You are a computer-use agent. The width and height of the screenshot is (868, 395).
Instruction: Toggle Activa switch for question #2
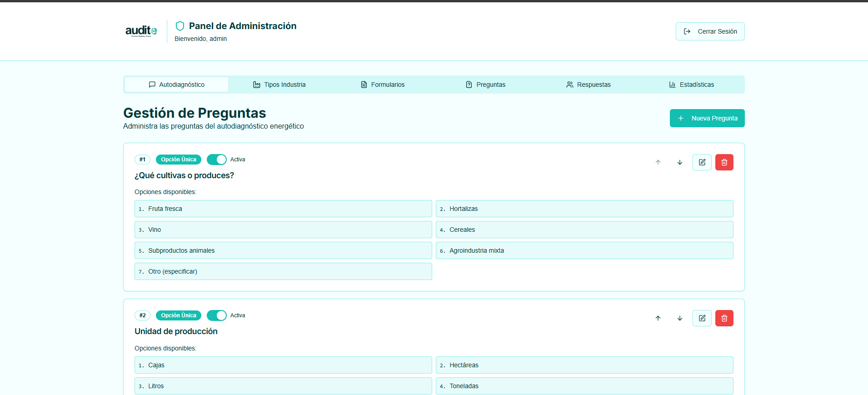217,315
